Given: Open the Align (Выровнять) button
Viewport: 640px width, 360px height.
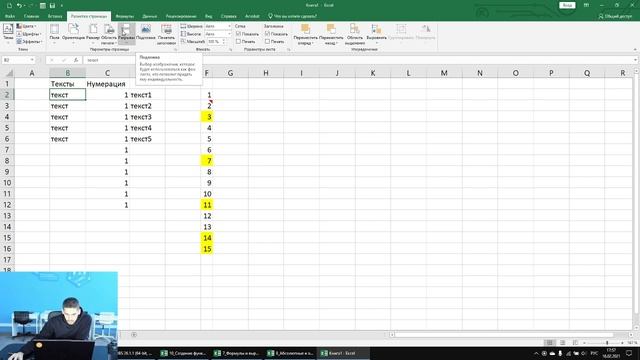Looking at the screenshot, I should 376,34.
